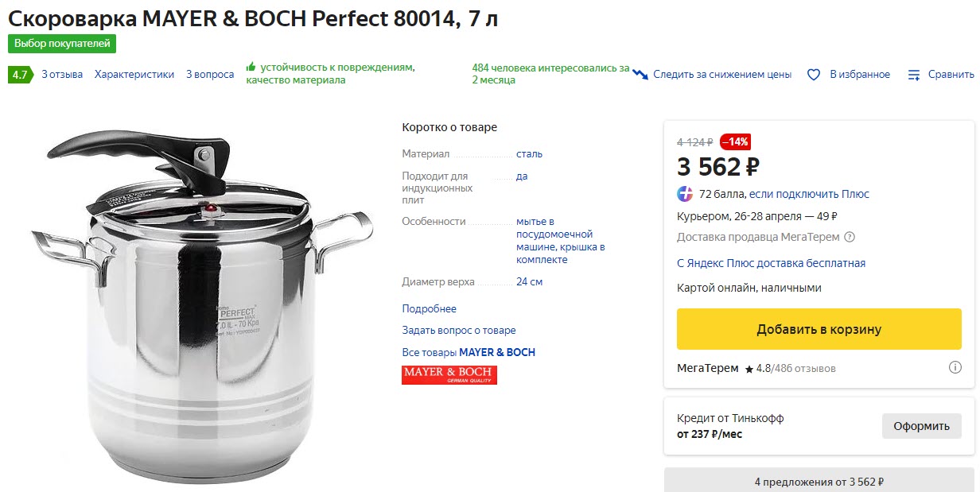Click the heart favorites icon
This screenshot has height=492, width=980.
[814, 75]
